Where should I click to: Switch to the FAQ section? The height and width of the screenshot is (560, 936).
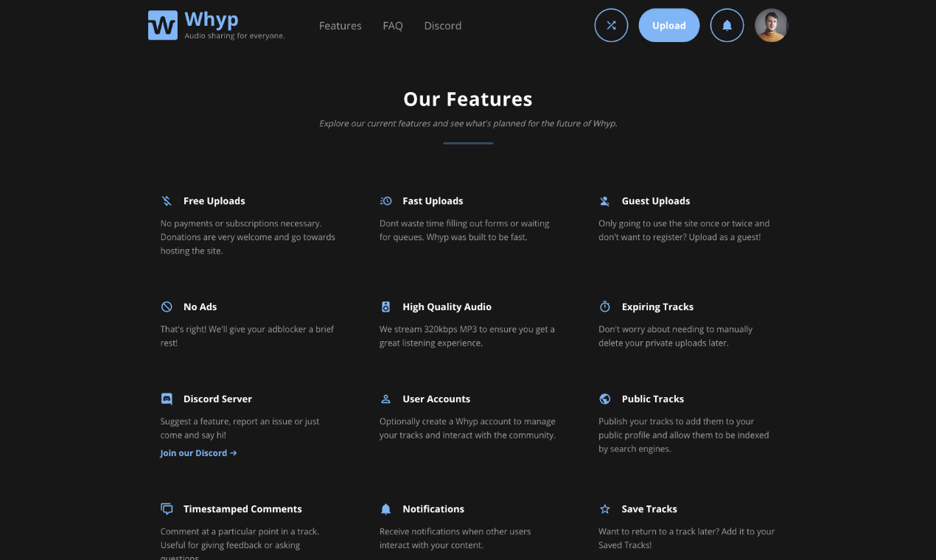[393, 25]
